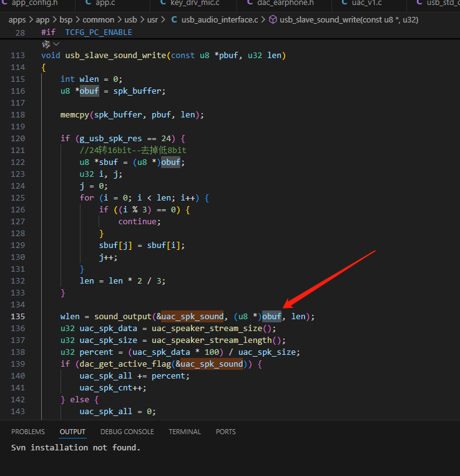Click the C file icon on key_drv_mic.c tab
Image resolution: width=460 pixels, height=476 pixels.
163,2
